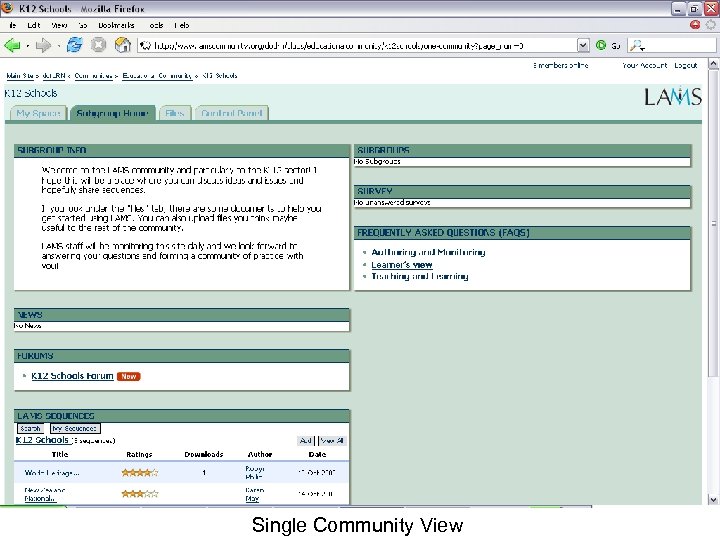Switch to the Files tab
This screenshot has height=540, width=720.
click(174, 113)
